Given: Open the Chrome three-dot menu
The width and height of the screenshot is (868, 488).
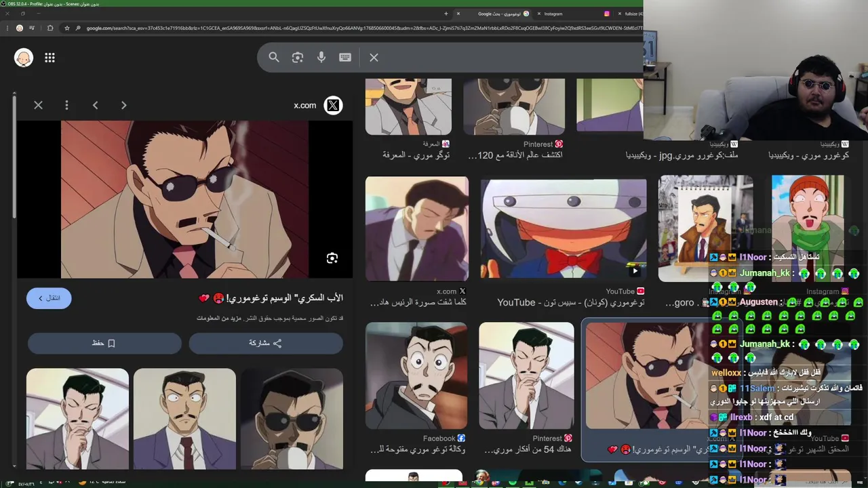Looking at the screenshot, I should point(6,28).
